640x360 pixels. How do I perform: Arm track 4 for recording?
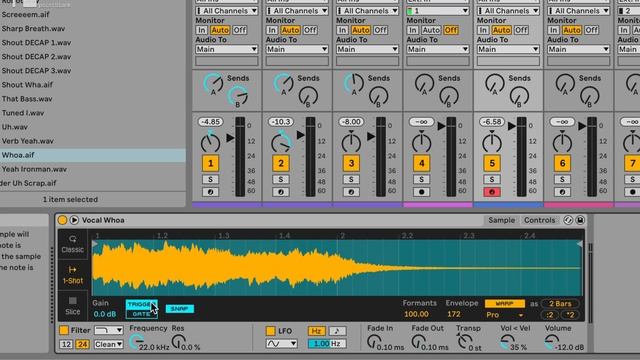(x=422, y=192)
